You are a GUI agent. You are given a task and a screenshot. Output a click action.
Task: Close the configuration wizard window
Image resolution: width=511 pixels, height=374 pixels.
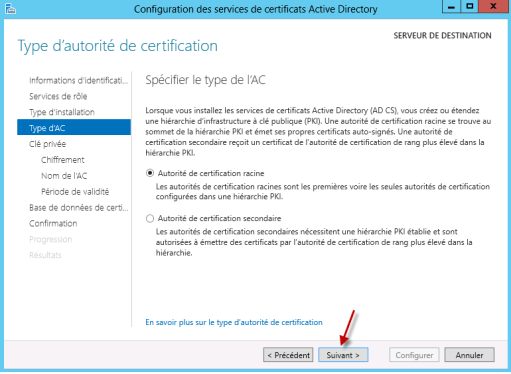(494, 7)
